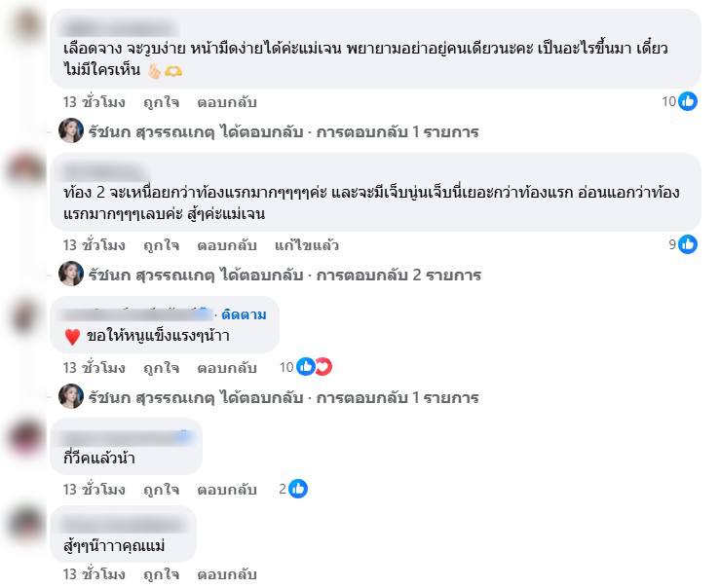The height and width of the screenshot is (588, 720).
Task: Open the heart reaction icon on the third comment
Action: (x=323, y=367)
